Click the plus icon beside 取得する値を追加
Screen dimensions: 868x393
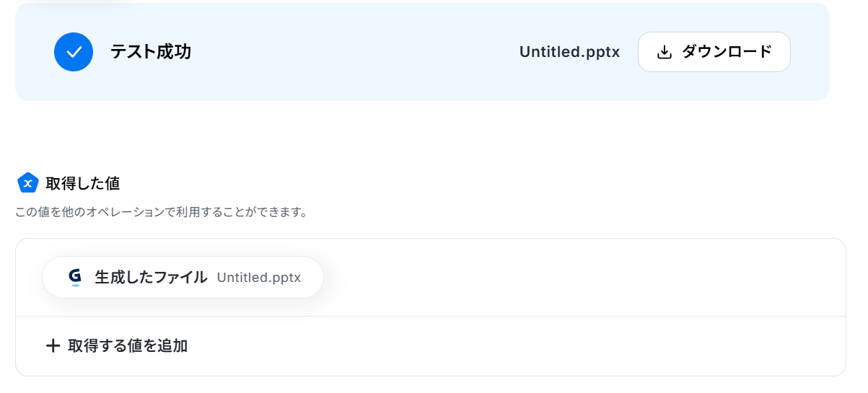[x=53, y=346]
